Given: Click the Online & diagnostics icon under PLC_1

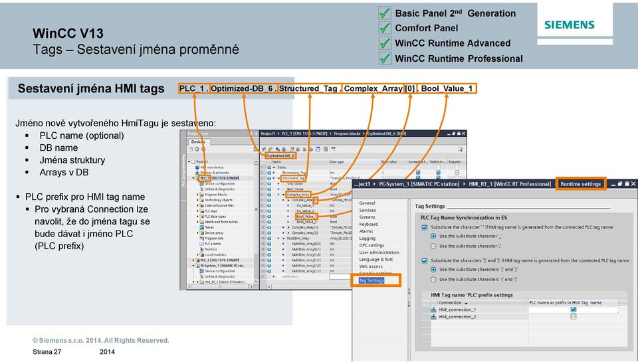Looking at the screenshot, I should tap(202, 189).
